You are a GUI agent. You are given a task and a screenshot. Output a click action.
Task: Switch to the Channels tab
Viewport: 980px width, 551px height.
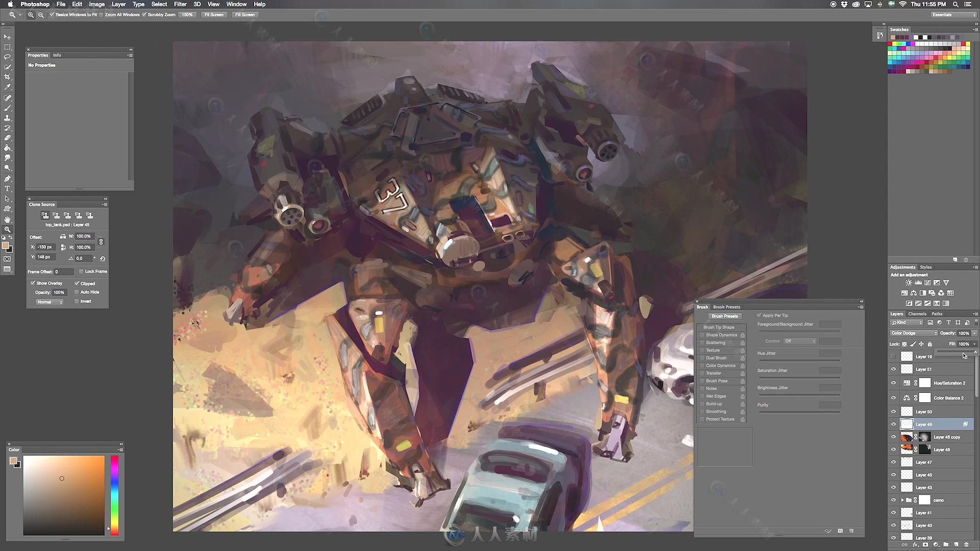coord(917,314)
